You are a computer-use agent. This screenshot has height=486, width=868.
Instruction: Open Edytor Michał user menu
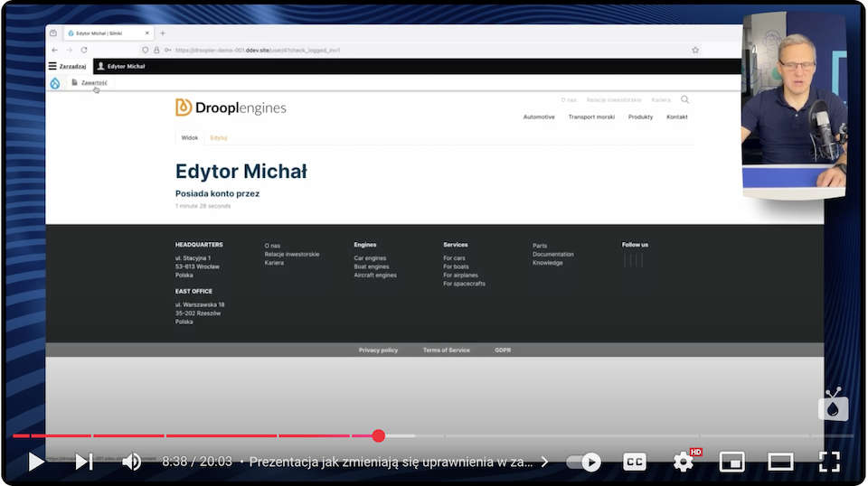[x=121, y=66]
